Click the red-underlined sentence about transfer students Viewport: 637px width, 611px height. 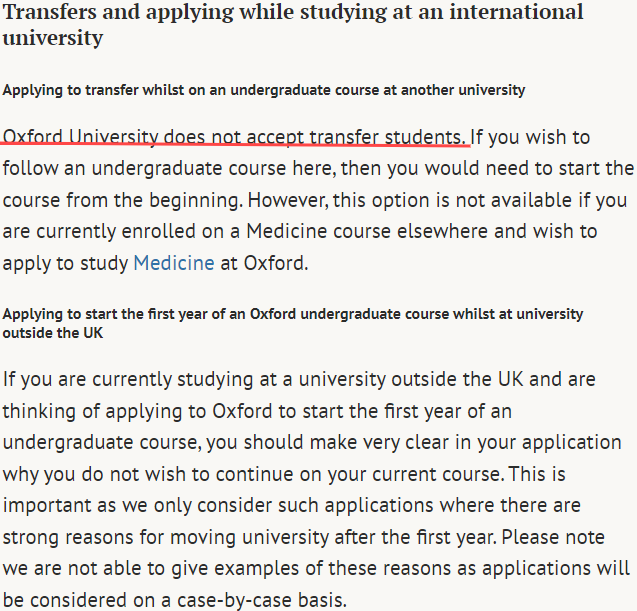click(x=234, y=137)
